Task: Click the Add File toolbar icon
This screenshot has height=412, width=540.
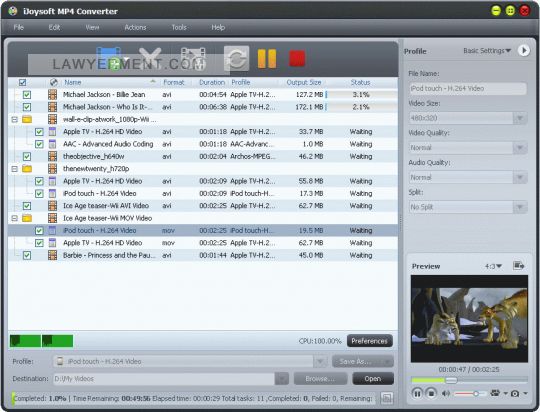Action: (x=109, y=59)
